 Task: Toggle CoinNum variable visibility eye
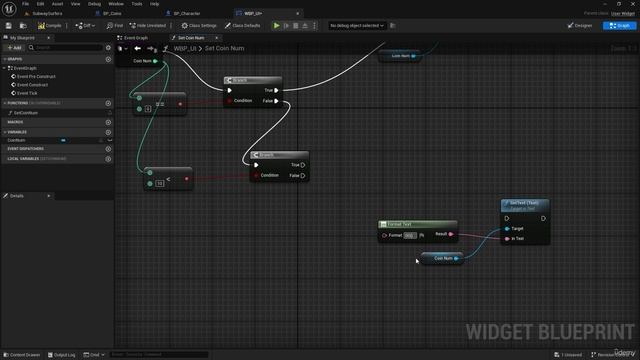(110, 140)
